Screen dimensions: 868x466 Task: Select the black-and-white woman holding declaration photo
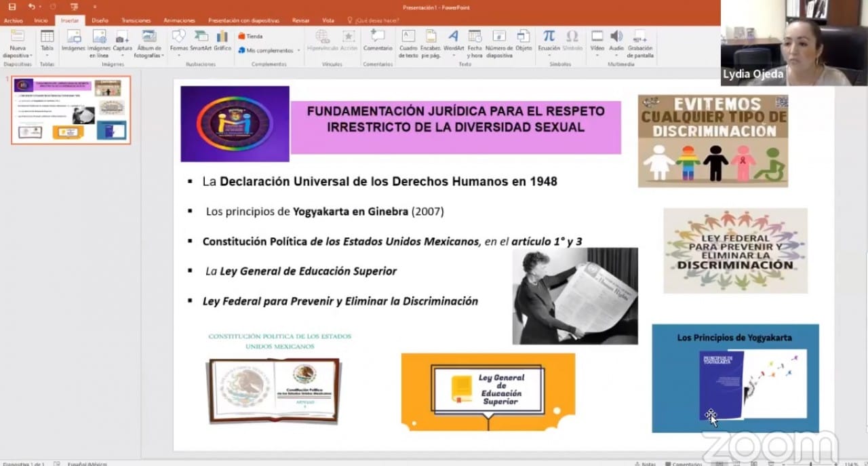[575, 296]
